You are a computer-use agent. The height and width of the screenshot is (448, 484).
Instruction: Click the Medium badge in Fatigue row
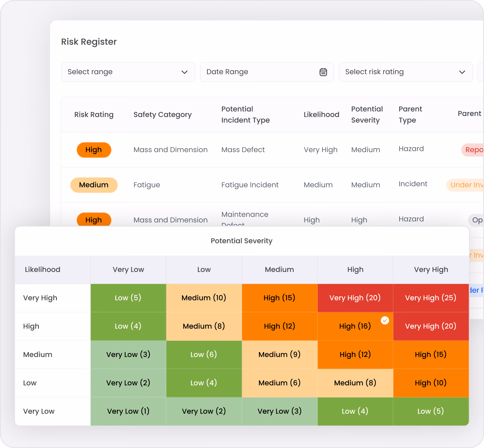[x=94, y=185]
